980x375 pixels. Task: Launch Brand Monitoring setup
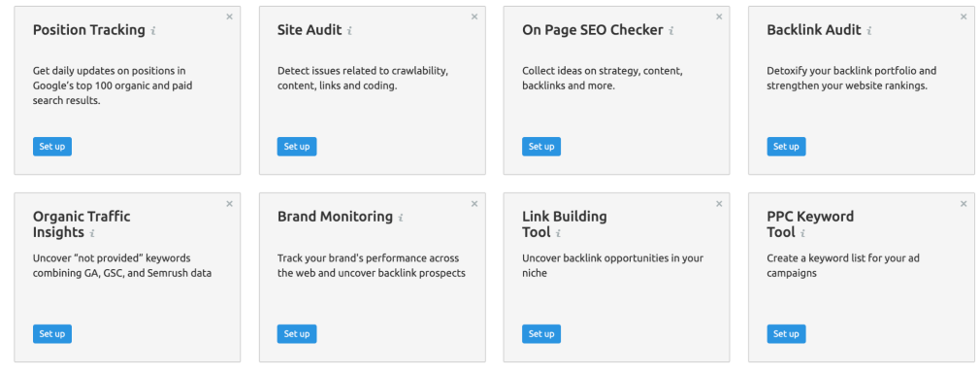pyautogui.click(x=297, y=333)
